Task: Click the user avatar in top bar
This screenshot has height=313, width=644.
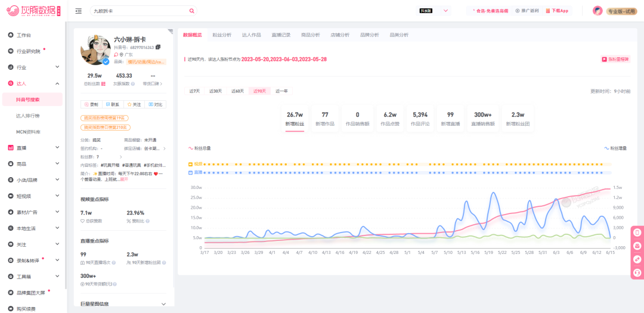Action: 597,11
